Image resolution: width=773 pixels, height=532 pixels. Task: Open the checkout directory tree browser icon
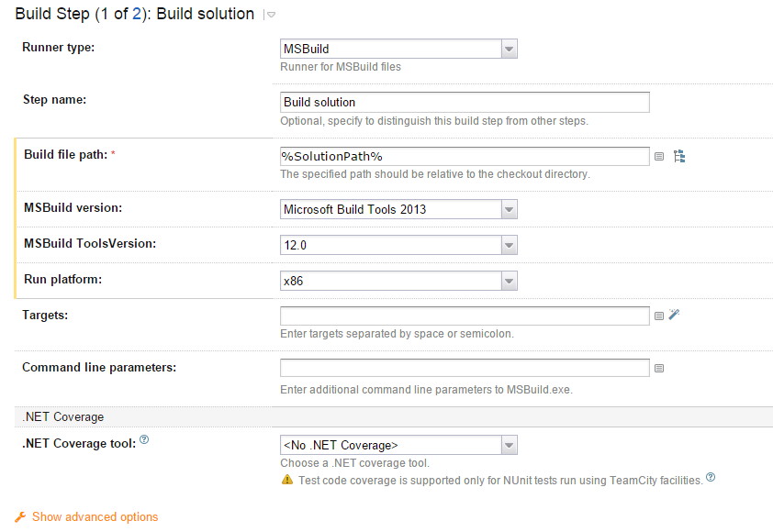click(679, 156)
